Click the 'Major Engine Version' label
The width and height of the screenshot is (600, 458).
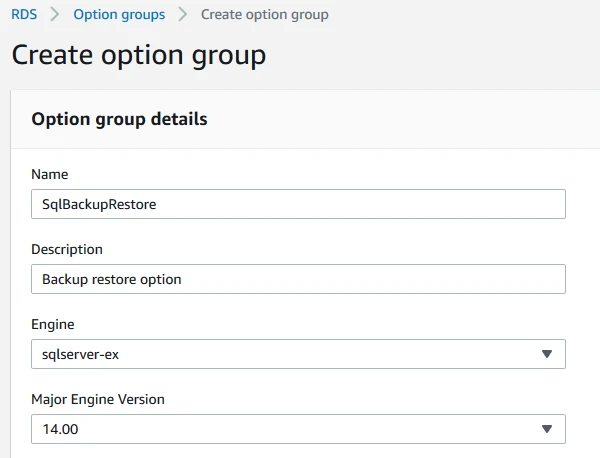(98, 399)
